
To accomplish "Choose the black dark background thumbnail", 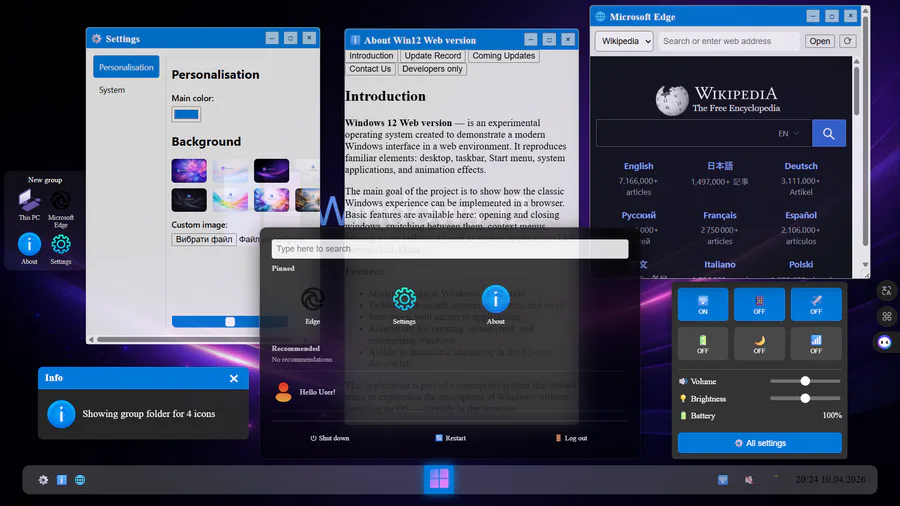I will tap(189, 200).
